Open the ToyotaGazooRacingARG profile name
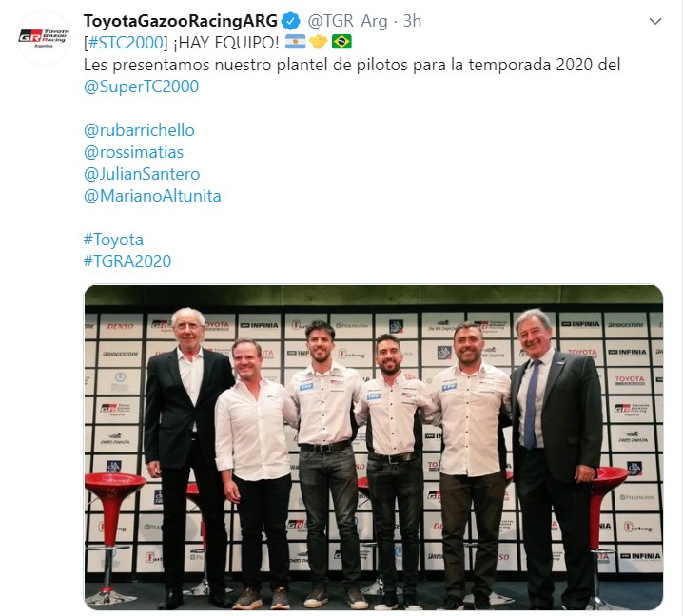The image size is (683, 616). pyautogui.click(x=181, y=21)
